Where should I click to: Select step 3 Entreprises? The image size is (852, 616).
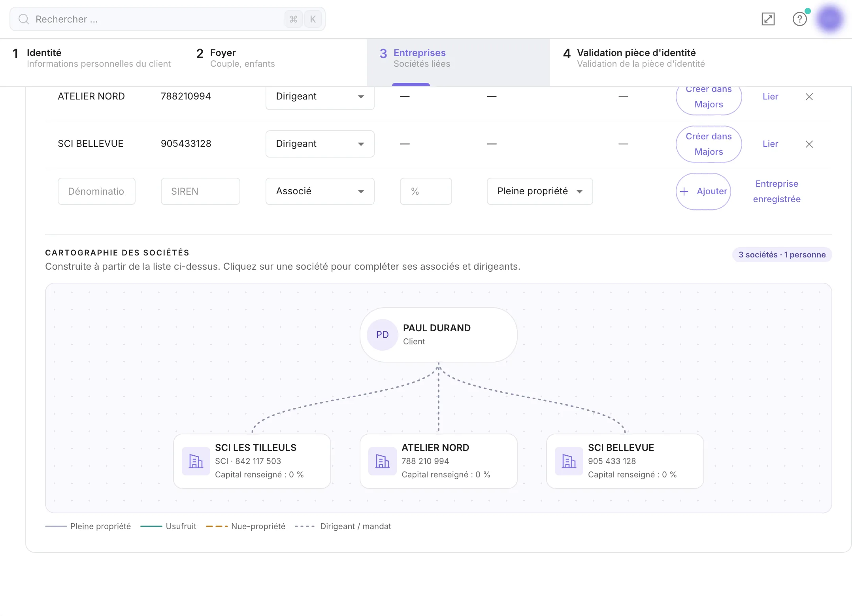coord(458,62)
